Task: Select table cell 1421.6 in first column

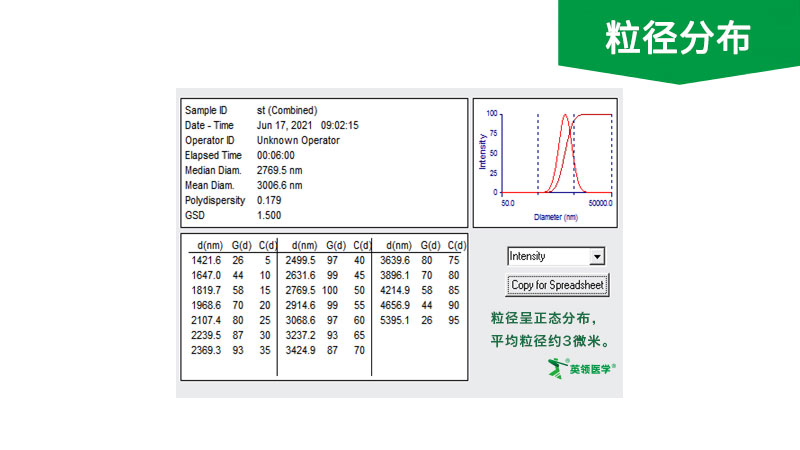Action: click(208, 260)
